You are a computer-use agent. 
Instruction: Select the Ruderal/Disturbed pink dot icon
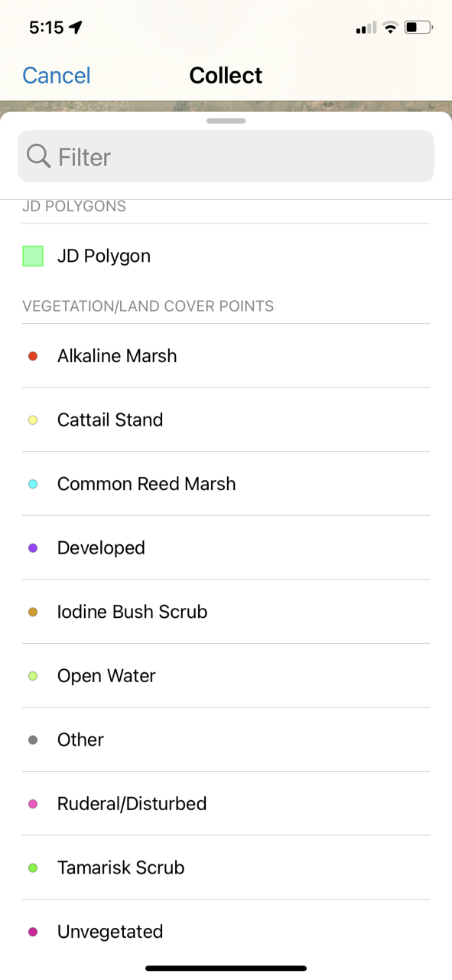(x=32, y=803)
